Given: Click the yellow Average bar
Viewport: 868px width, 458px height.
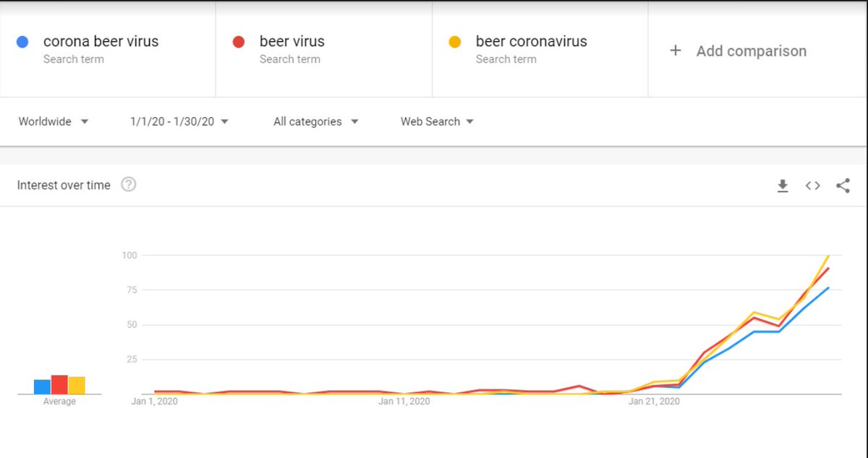Looking at the screenshot, I should pyautogui.click(x=77, y=386).
